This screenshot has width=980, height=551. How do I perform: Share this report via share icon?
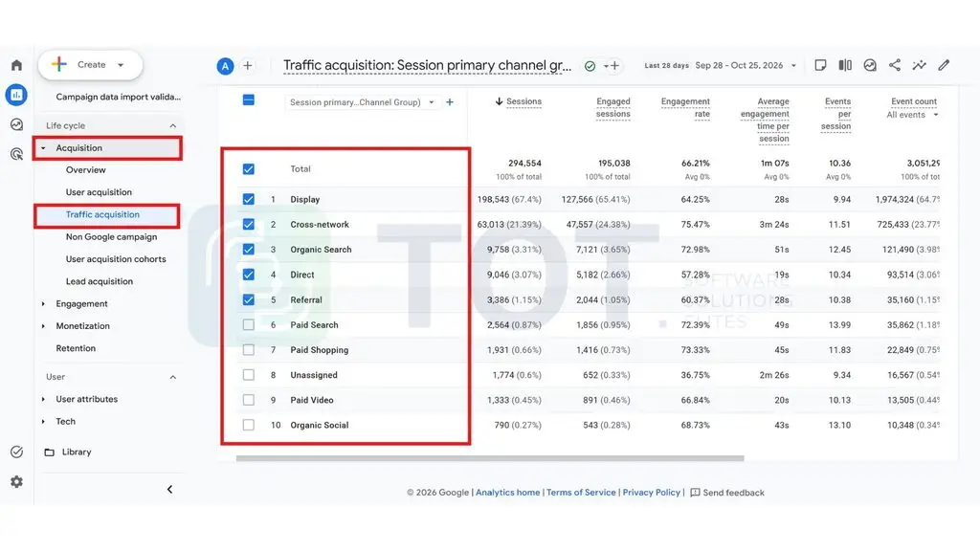tap(895, 65)
